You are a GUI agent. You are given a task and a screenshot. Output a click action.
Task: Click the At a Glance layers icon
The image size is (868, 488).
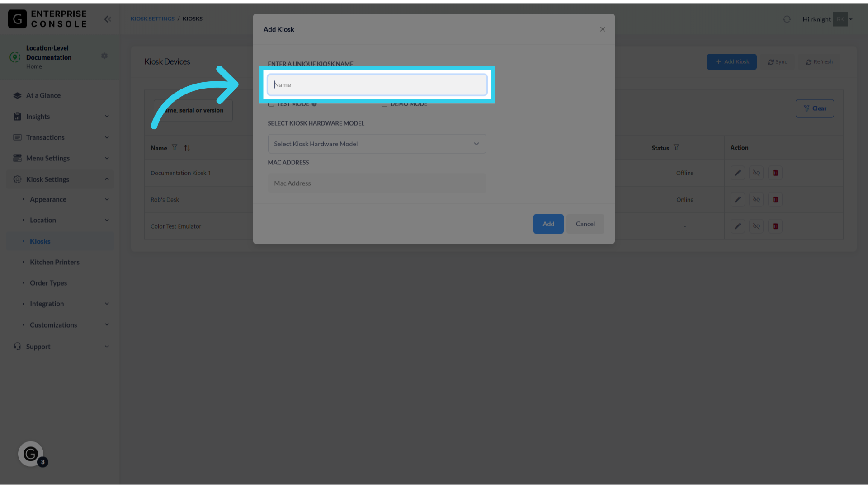tap(17, 95)
